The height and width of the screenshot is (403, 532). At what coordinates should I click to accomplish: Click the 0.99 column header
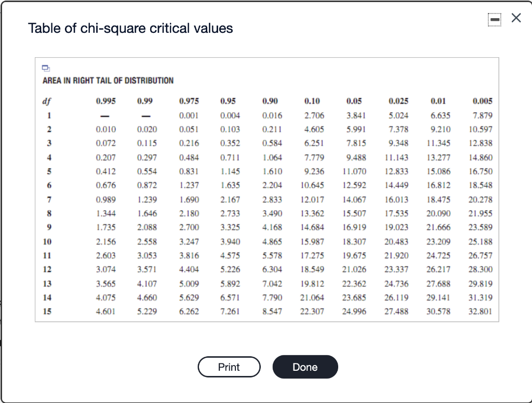146,101
